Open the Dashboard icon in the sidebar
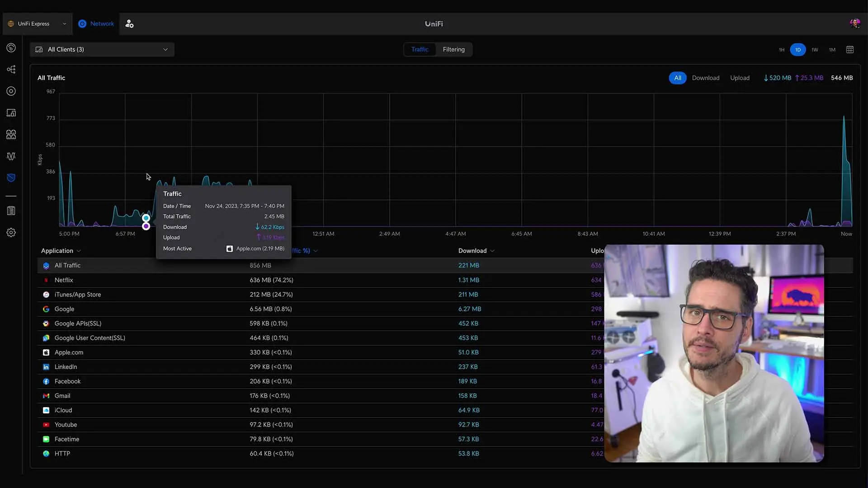Viewport: 868px width, 488px height. point(11,48)
